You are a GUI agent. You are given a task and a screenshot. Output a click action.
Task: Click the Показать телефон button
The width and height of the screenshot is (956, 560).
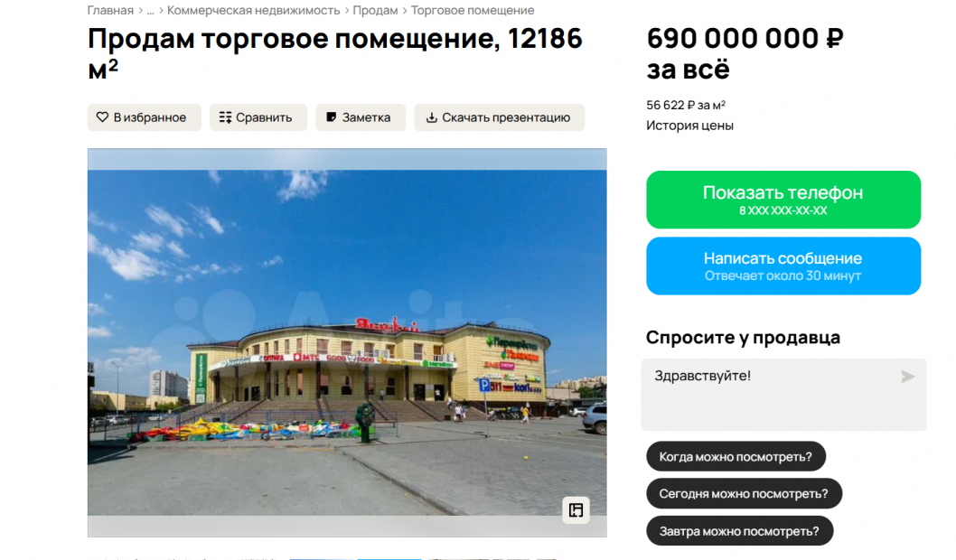[783, 200]
